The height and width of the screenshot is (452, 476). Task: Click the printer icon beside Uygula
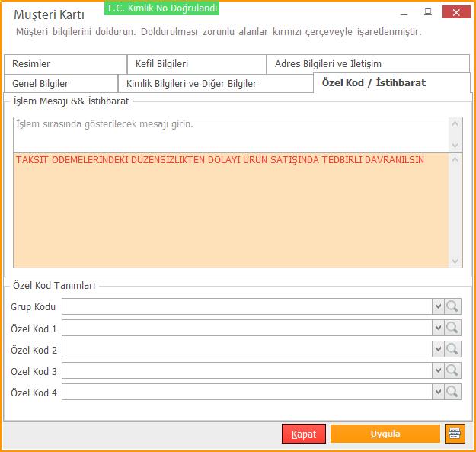455,434
